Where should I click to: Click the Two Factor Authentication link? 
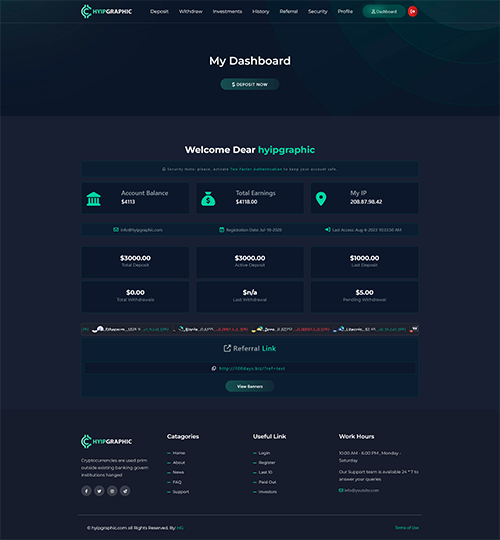tap(256, 169)
